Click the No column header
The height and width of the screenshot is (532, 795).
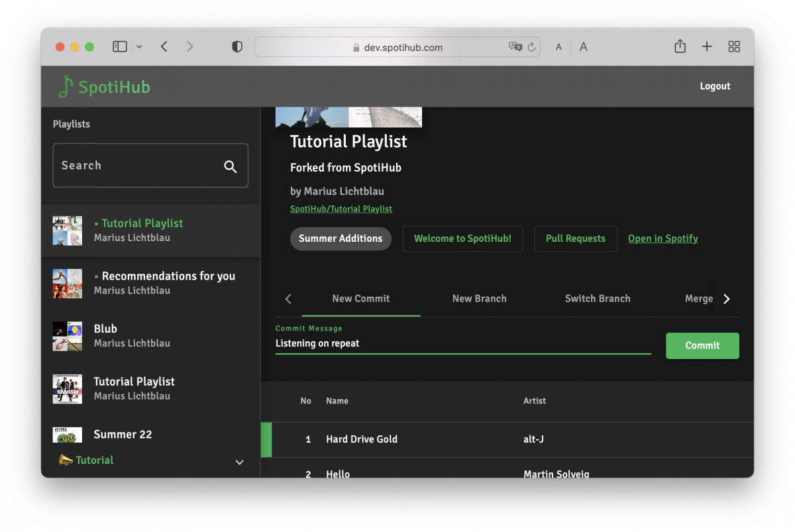[305, 401]
